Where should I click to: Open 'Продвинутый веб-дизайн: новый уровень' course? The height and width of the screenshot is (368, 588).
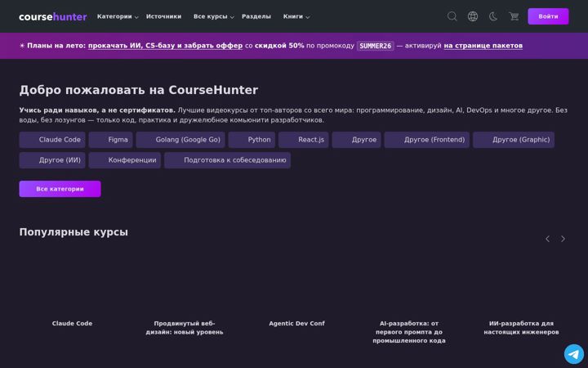click(185, 328)
